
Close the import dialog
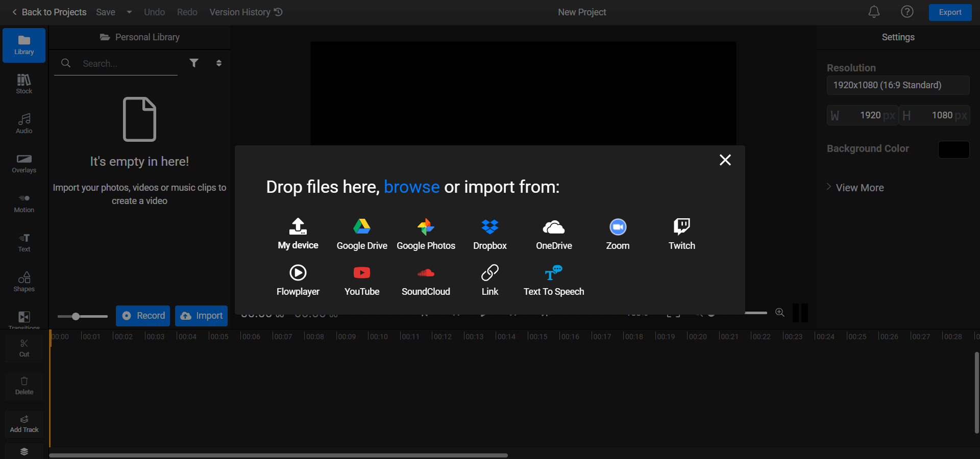click(725, 160)
